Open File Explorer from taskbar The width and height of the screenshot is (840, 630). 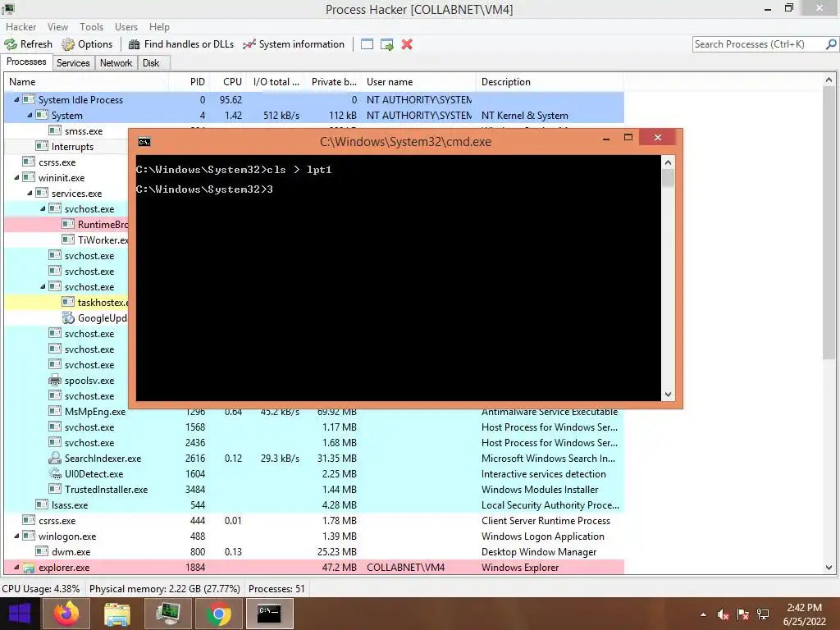click(x=116, y=614)
